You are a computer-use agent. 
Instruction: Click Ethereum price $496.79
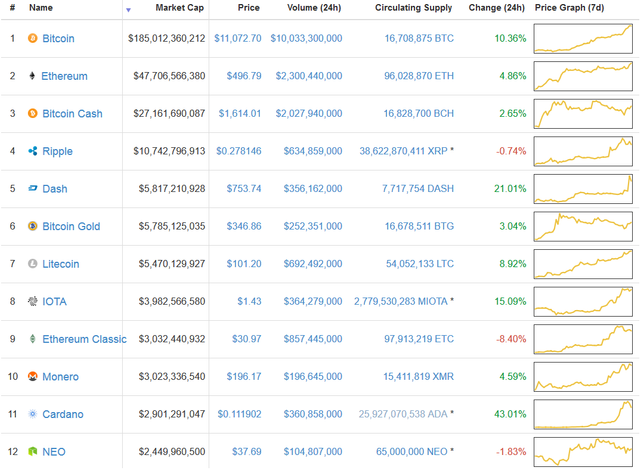pyautogui.click(x=244, y=76)
